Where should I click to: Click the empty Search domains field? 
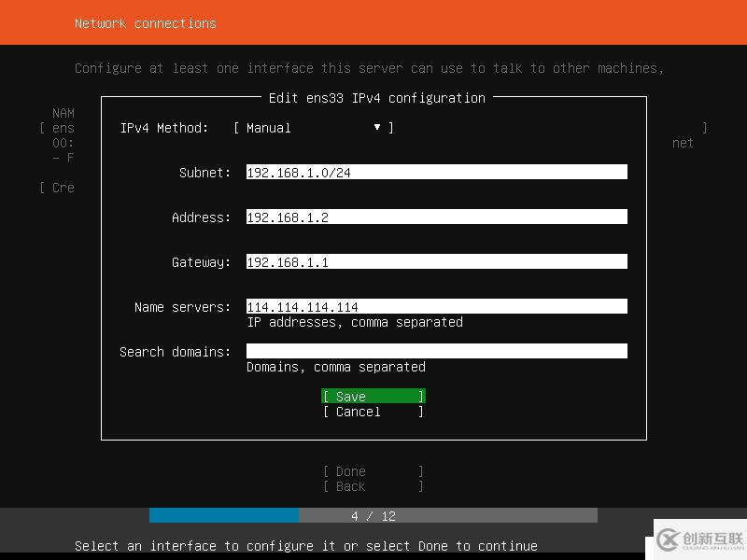click(436, 351)
